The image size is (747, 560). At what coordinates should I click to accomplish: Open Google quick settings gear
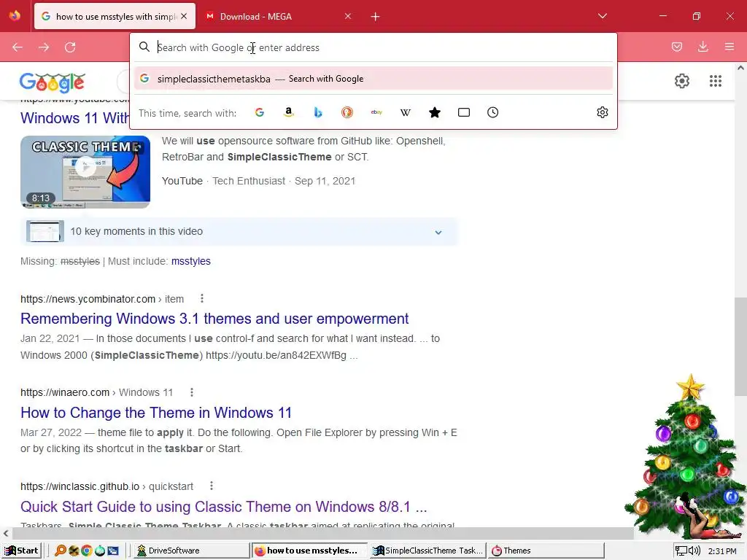coord(682,81)
